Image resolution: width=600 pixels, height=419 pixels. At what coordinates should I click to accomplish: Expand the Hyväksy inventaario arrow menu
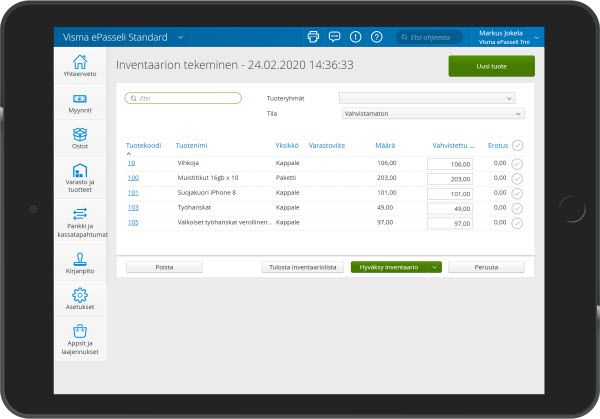click(434, 267)
